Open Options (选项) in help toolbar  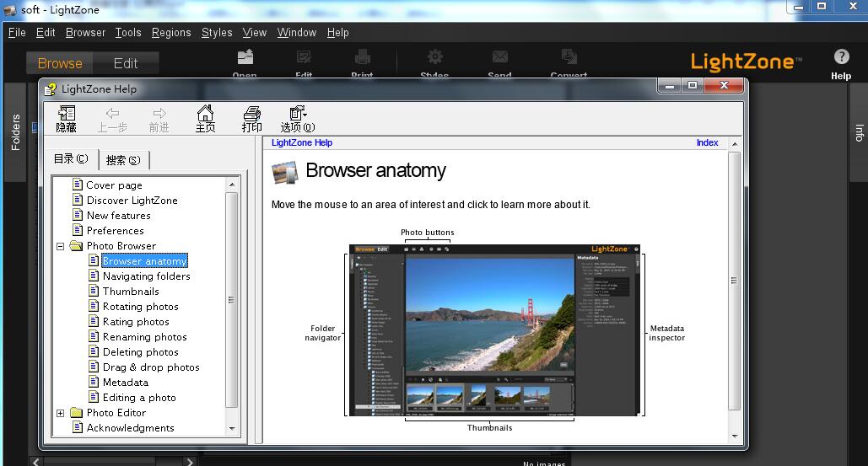(298, 113)
